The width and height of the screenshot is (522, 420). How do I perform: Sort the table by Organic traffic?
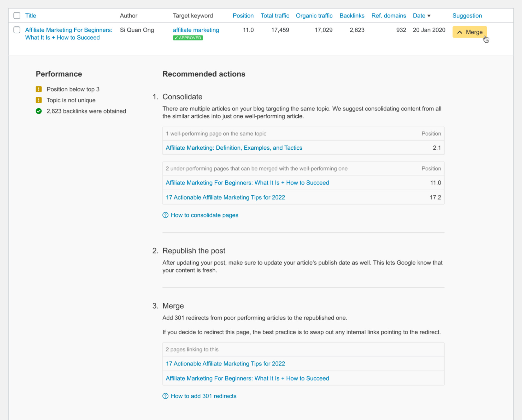pyautogui.click(x=314, y=15)
